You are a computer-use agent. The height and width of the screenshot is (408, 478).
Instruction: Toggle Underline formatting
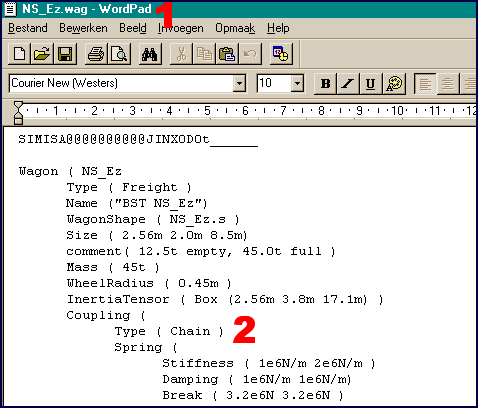pos(371,84)
